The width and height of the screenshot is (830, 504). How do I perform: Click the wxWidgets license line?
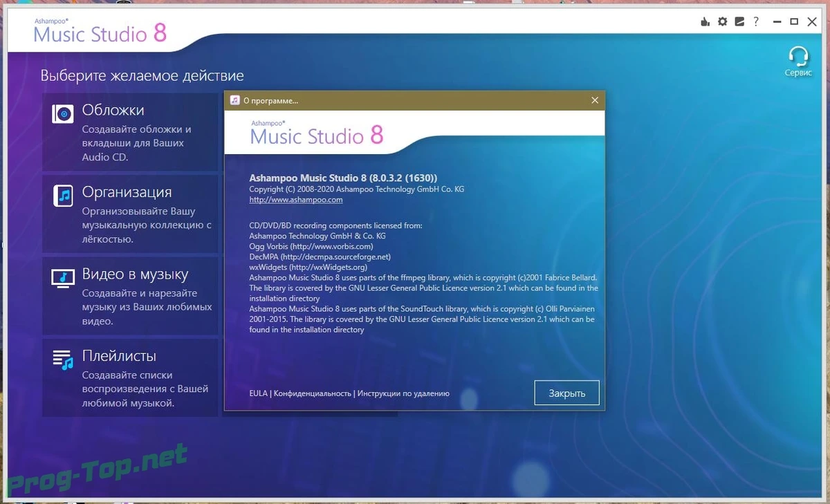coord(308,267)
